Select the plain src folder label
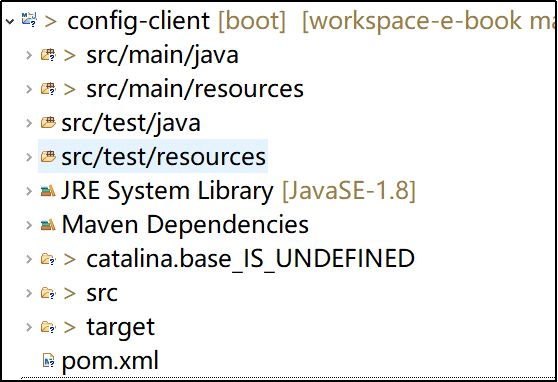This screenshot has height=382, width=558. [x=102, y=294]
